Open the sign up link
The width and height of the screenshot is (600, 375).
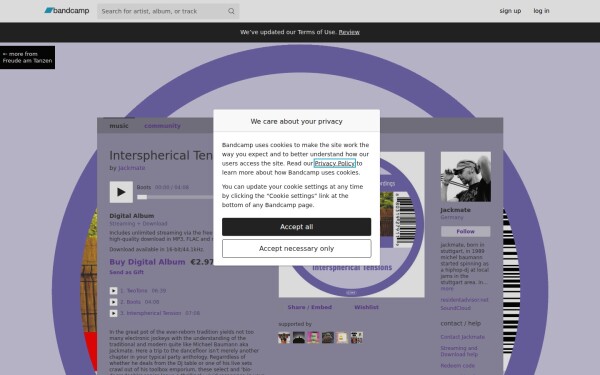tap(510, 11)
